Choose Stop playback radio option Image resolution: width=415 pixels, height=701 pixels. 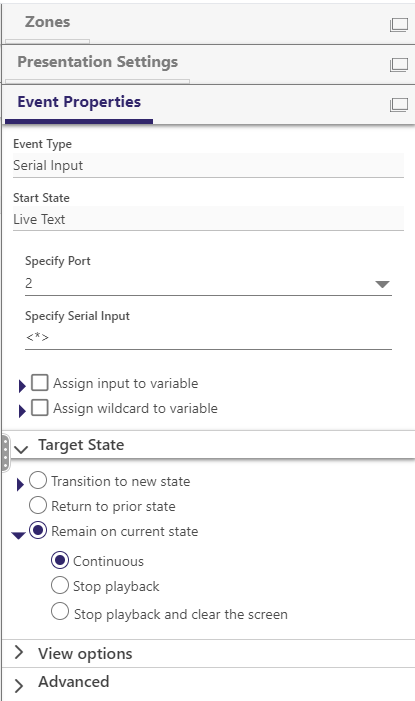click(60, 585)
